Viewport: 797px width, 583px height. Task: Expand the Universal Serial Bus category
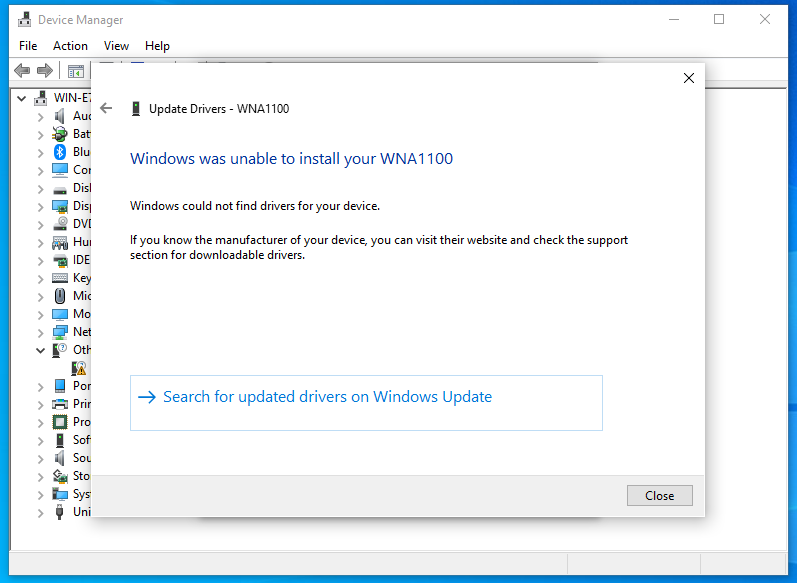(41, 513)
